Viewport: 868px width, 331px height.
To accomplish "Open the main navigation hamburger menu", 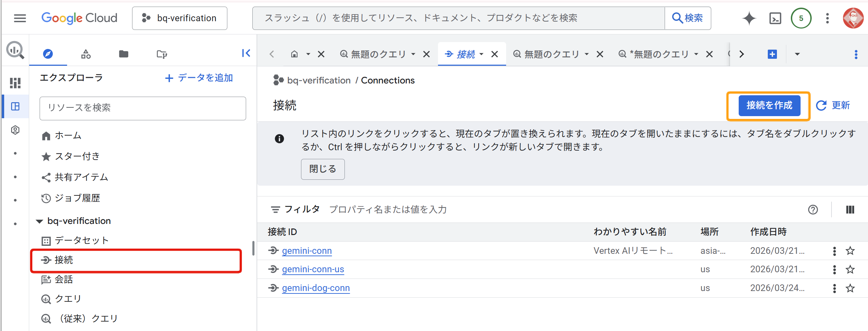I will 20,18.
